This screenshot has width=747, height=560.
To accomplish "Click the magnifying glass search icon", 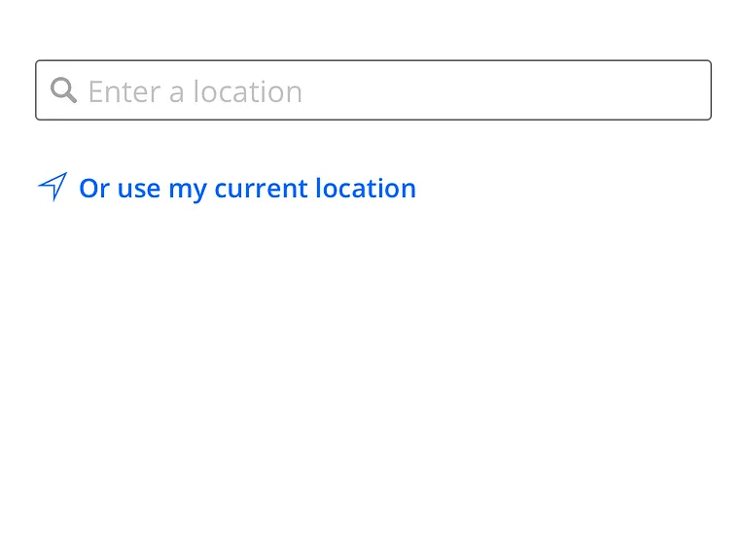I will point(63,90).
